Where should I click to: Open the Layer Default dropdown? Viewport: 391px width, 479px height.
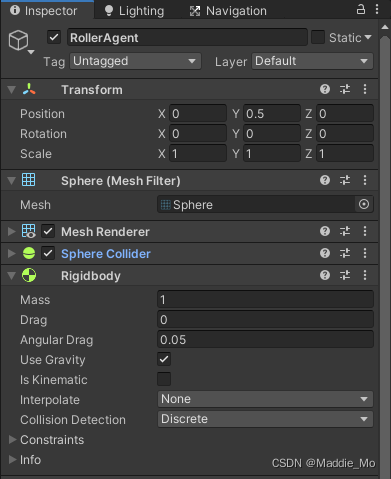[312, 61]
